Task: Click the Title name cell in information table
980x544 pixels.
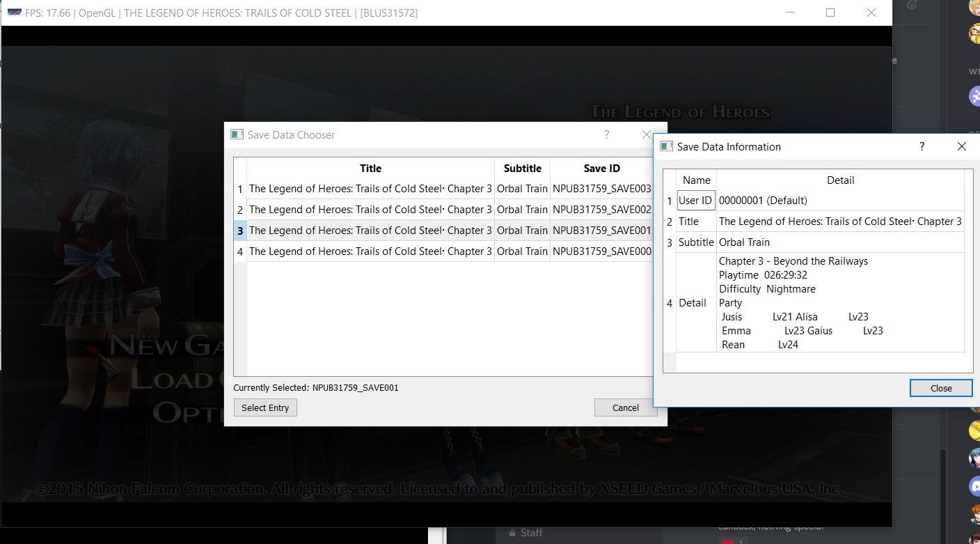Action: 696,222
